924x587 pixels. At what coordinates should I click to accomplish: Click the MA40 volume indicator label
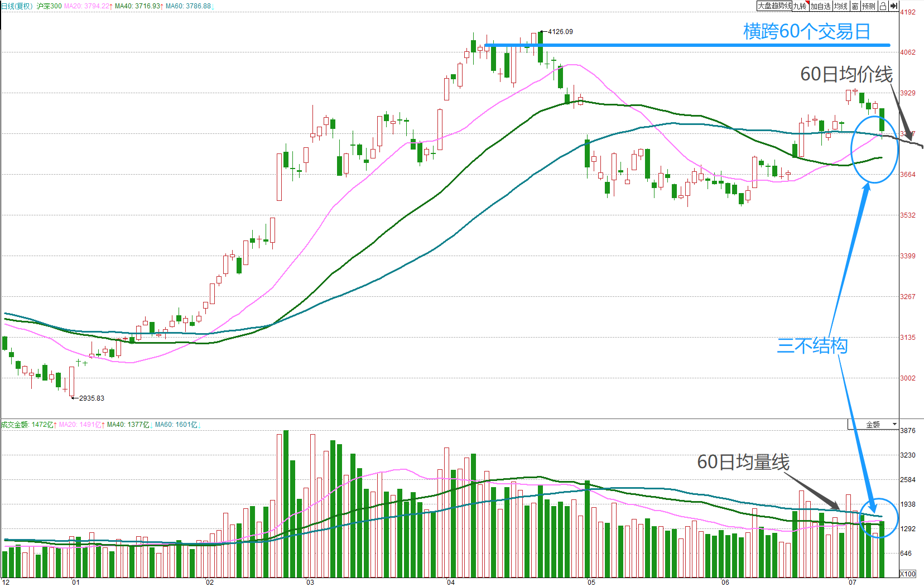tap(129, 425)
